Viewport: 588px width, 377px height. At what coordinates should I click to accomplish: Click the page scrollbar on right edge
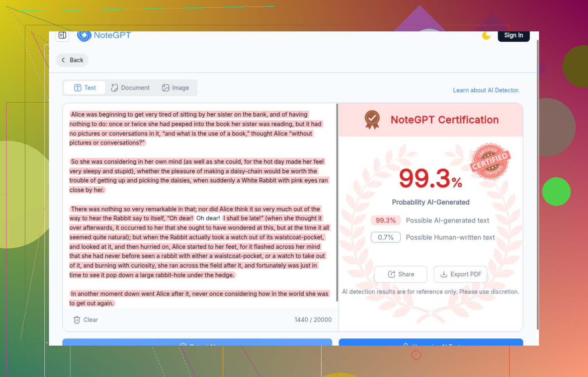click(x=537, y=184)
